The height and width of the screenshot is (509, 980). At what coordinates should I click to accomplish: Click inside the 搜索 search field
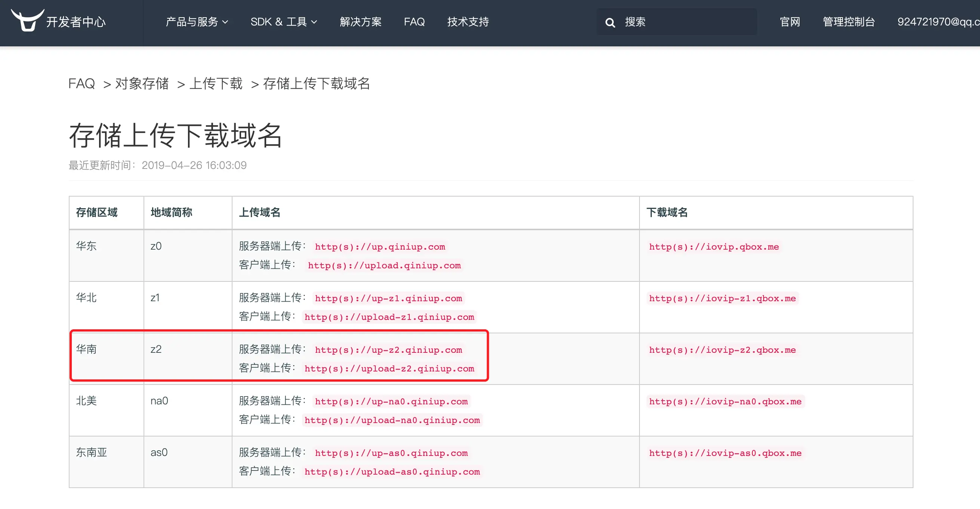[685, 22]
